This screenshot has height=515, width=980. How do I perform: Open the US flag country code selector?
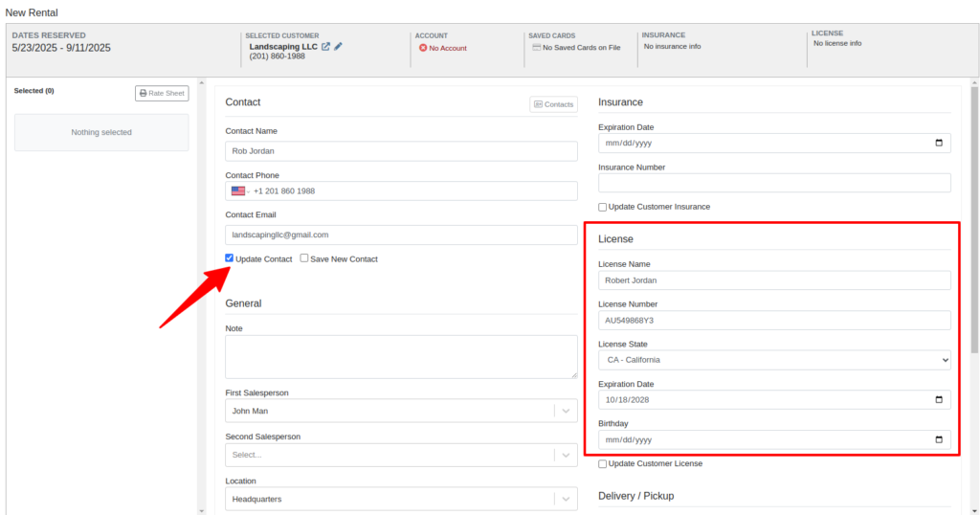click(240, 191)
